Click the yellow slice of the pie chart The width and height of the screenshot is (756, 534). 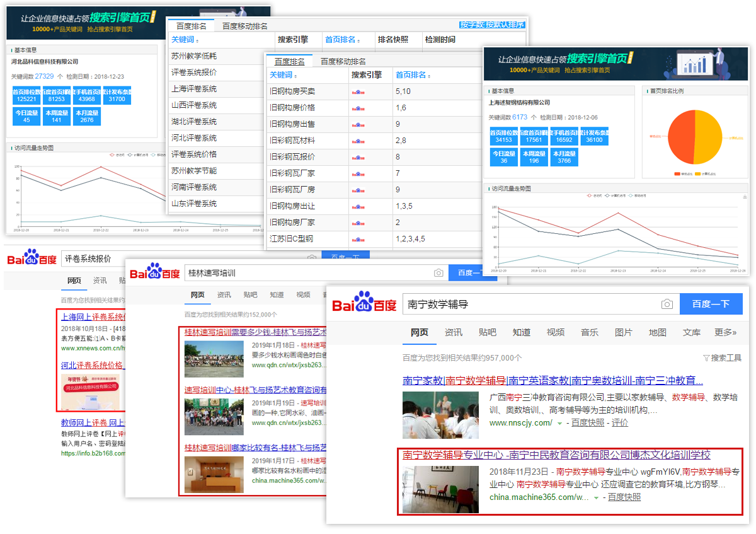(708, 136)
